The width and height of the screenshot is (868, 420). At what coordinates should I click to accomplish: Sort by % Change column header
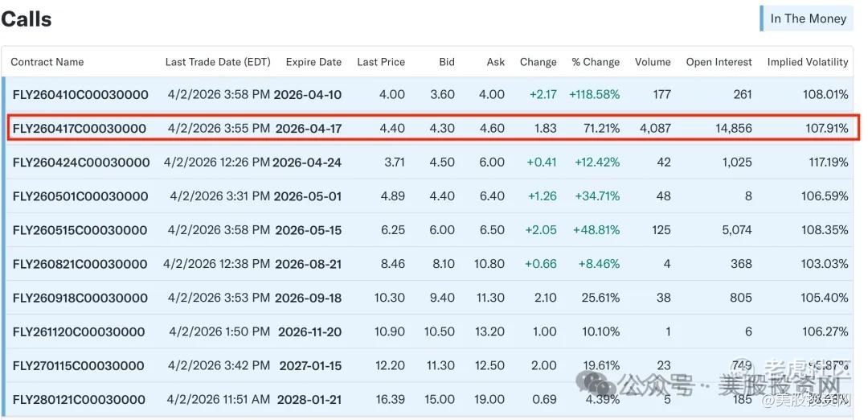596,62
